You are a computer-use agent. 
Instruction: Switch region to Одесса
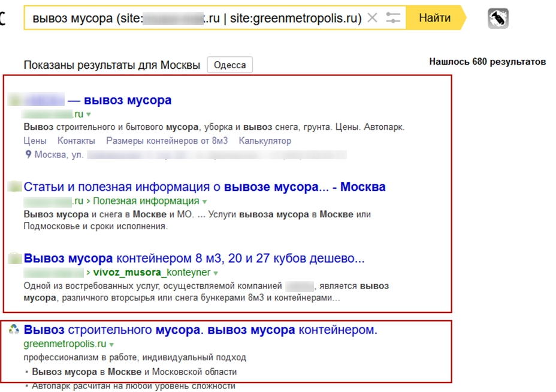click(x=229, y=65)
